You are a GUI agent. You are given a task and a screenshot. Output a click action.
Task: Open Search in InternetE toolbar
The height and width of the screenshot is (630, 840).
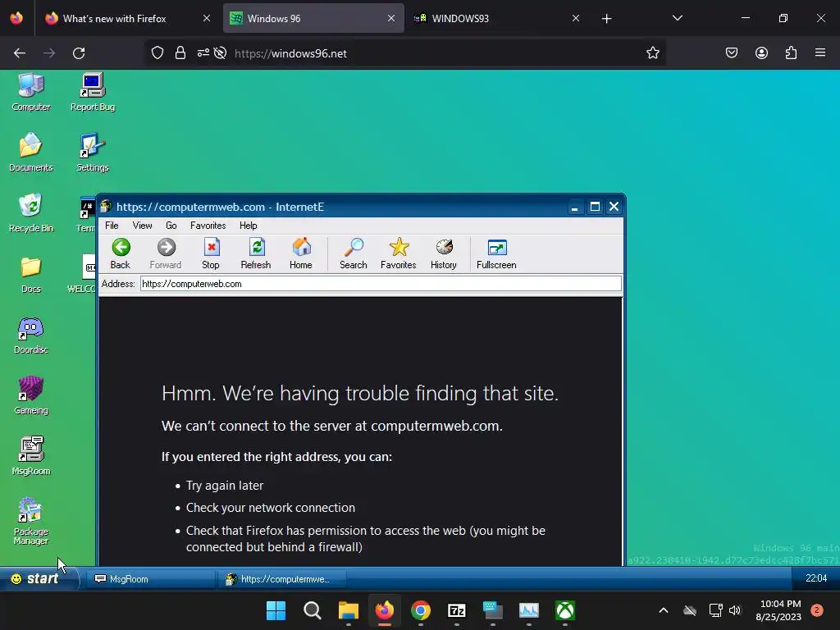[x=353, y=253]
